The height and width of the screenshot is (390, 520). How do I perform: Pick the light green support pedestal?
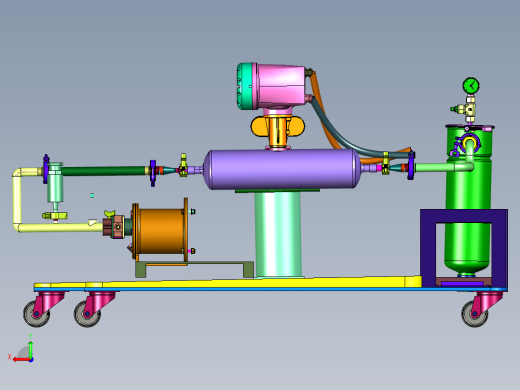pos(278,234)
